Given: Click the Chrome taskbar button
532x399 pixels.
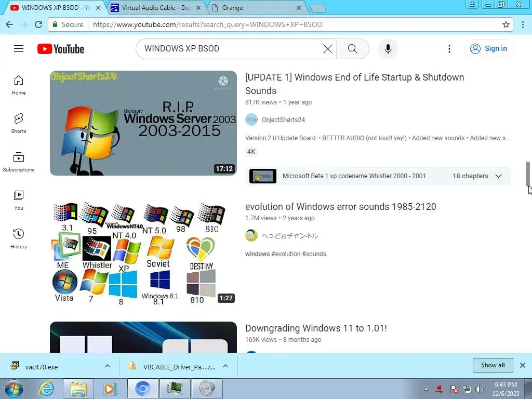Looking at the screenshot, I should 143,389.
